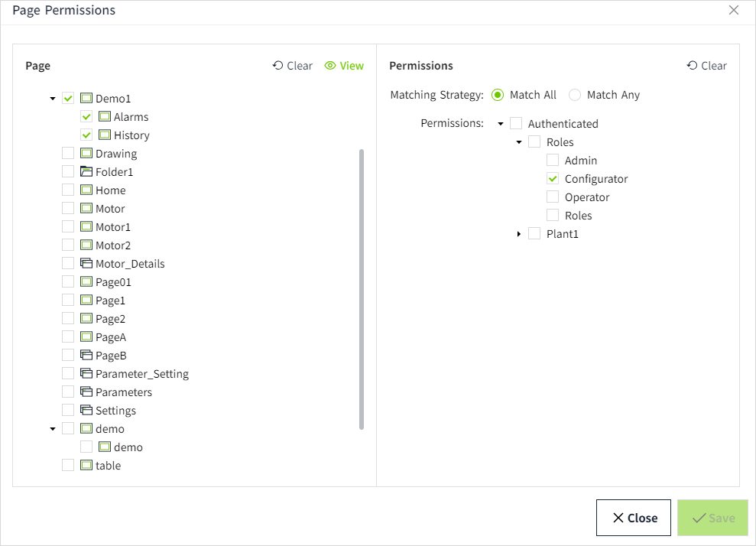Click the PageB window icon
756x546 pixels.
(86, 356)
